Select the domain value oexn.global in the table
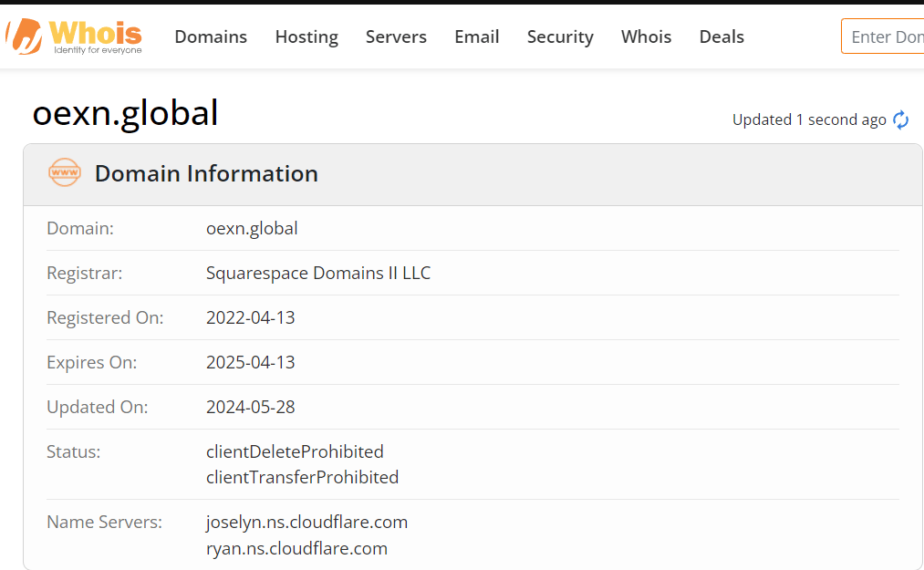The image size is (924, 570). (252, 228)
